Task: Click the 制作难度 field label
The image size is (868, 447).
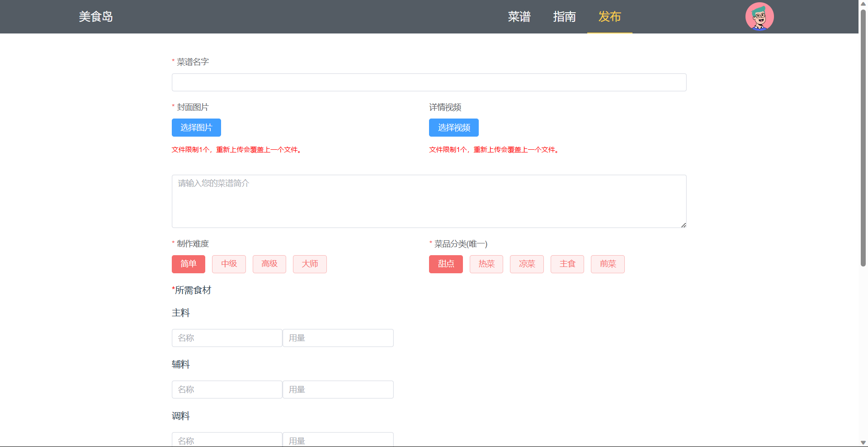Action: coord(193,244)
